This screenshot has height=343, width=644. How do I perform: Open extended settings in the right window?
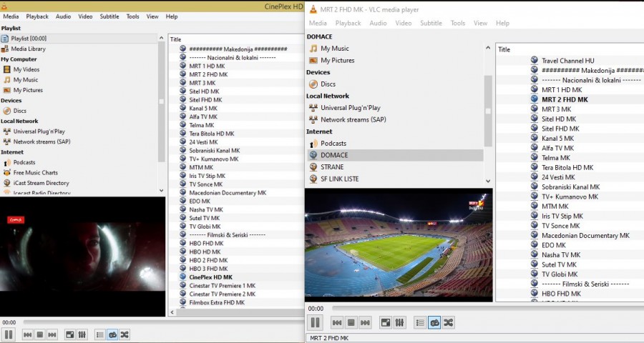(x=400, y=323)
